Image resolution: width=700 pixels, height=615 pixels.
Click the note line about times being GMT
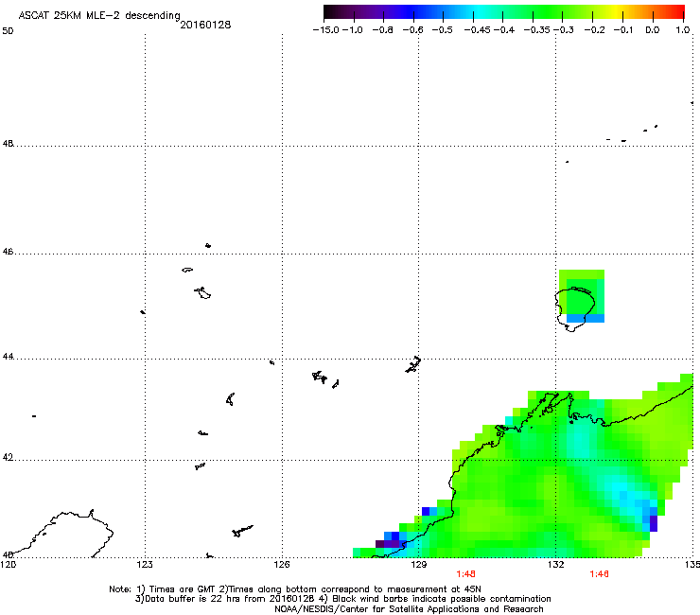(295, 589)
